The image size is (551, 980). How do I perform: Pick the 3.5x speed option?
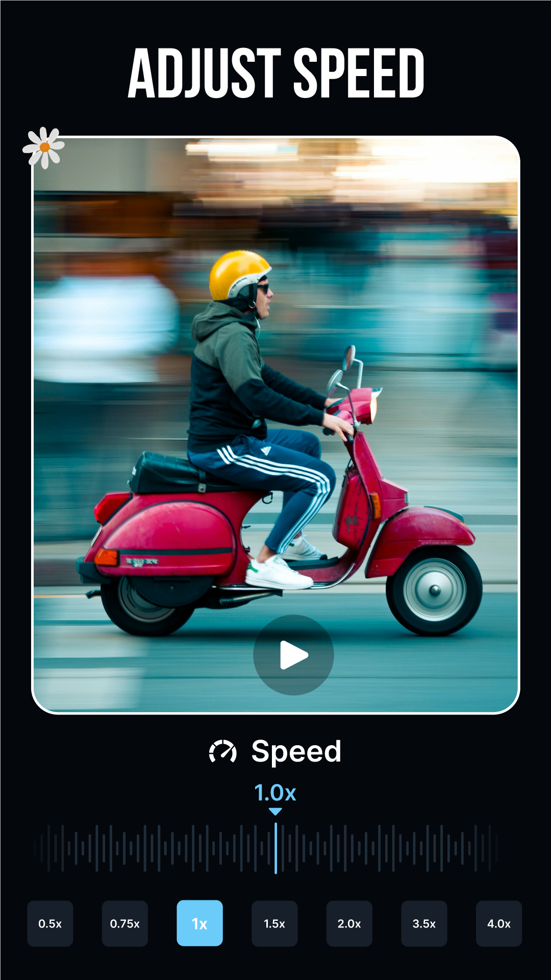(424, 923)
